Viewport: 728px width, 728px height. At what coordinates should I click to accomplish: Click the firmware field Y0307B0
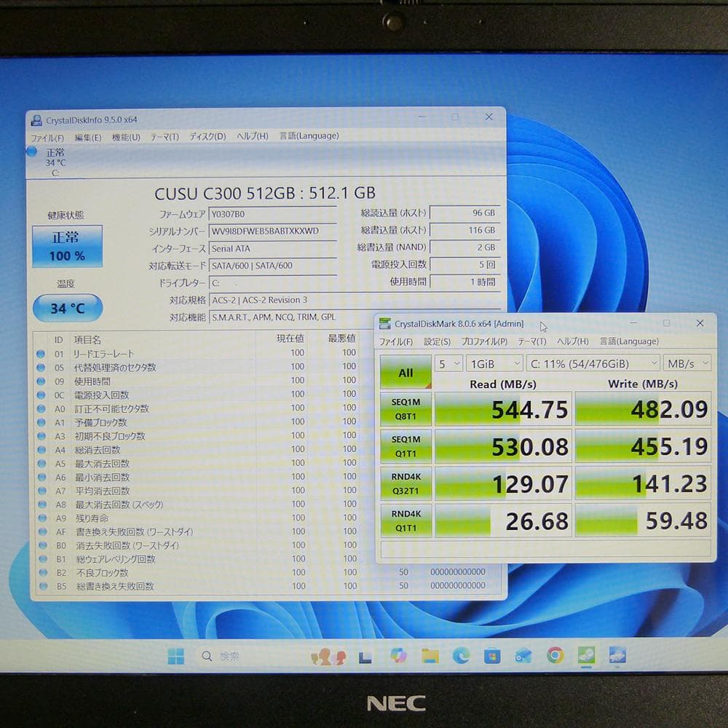[272, 214]
